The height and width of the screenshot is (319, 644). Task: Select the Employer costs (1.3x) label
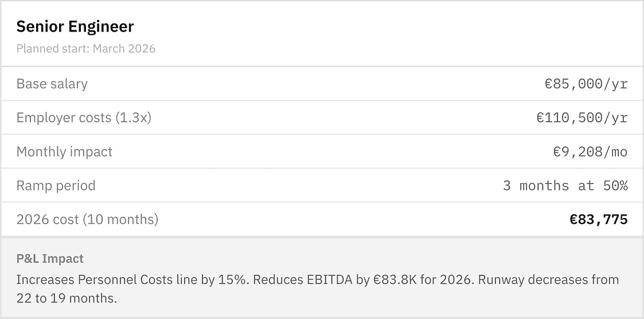click(84, 118)
